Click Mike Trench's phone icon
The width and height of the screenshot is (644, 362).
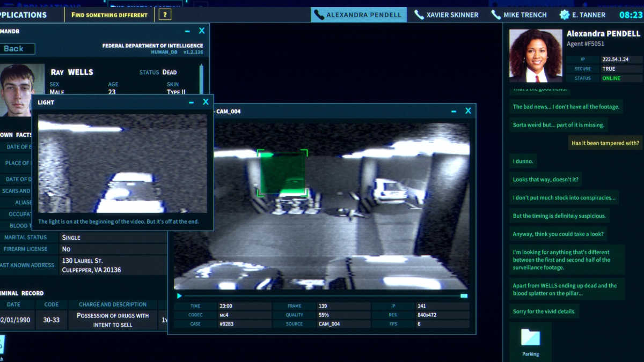tap(496, 15)
